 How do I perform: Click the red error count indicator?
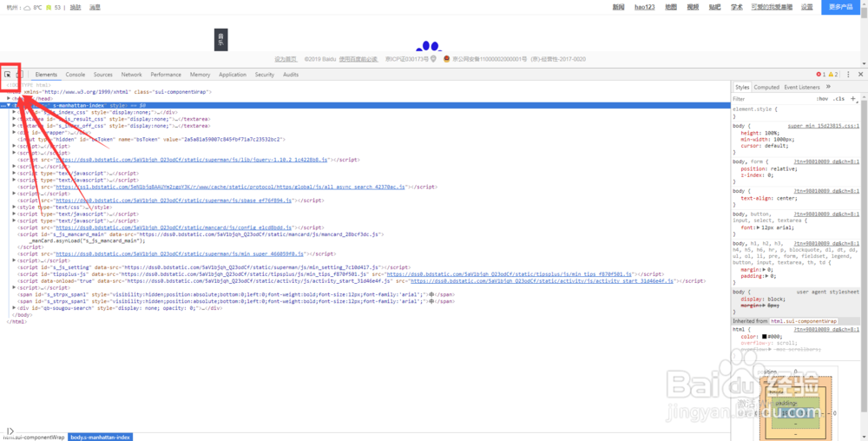pyautogui.click(x=821, y=74)
